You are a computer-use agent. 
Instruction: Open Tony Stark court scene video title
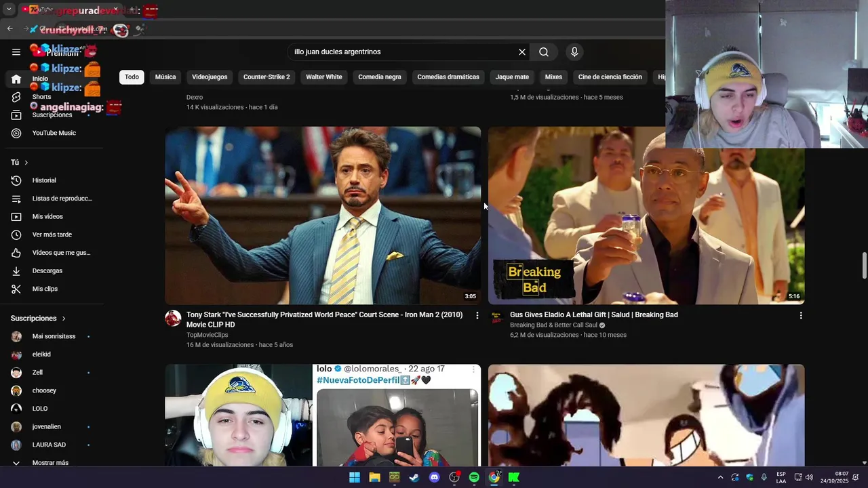(324, 319)
